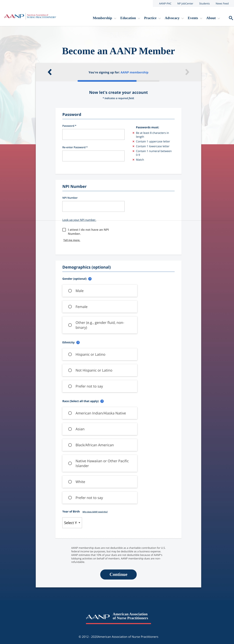Viewport: 234px width, 644px height.
Task: Go to the News Feed tab
Action: click(222, 3)
